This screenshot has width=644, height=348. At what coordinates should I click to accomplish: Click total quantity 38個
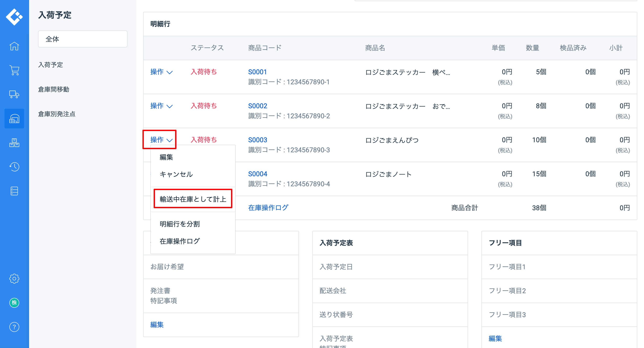539,208
